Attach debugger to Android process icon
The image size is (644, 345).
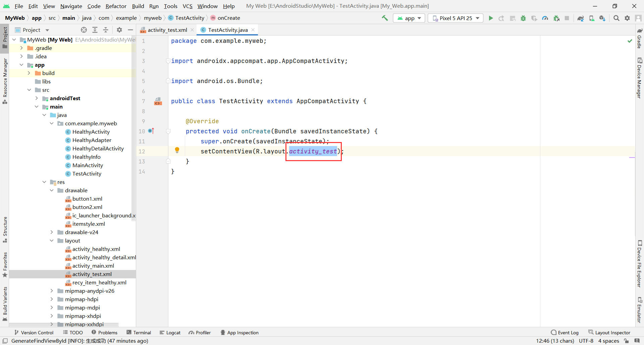coord(556,18)
